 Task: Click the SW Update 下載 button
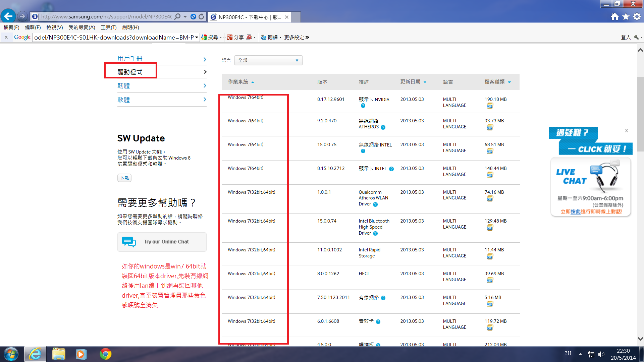(x=124, y=178)
